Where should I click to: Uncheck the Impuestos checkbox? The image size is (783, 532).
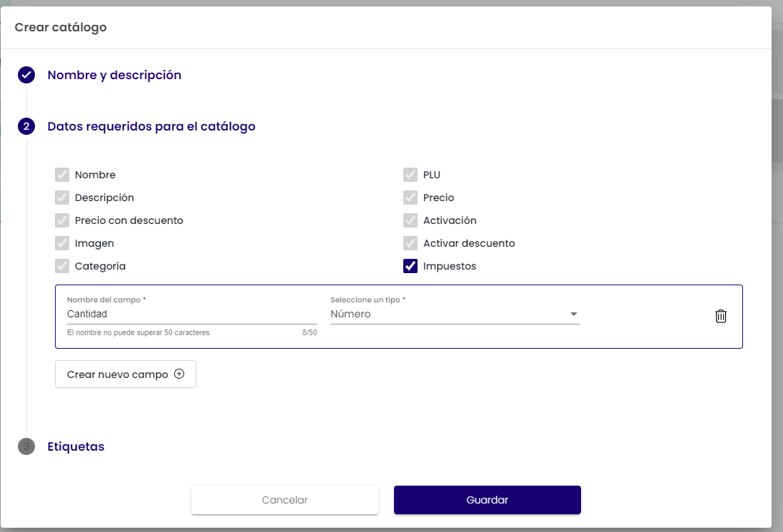click(x=410, y=266)
